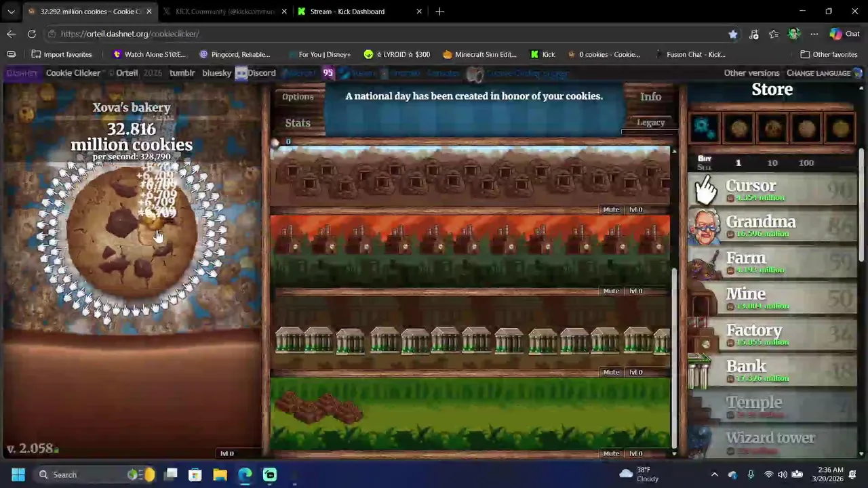The image size is (868, 488).
Task: Switch store mode to Sell
Action: point(705,167)
